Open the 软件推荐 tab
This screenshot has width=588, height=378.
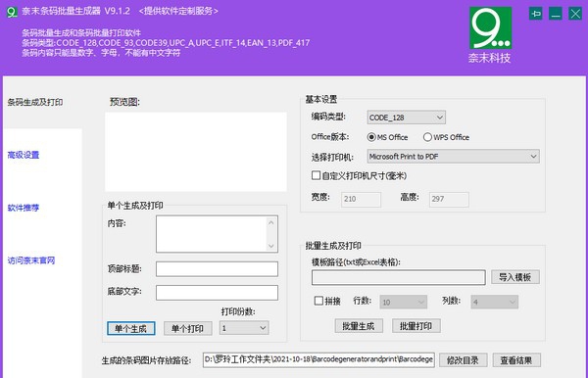click(24, 208)
